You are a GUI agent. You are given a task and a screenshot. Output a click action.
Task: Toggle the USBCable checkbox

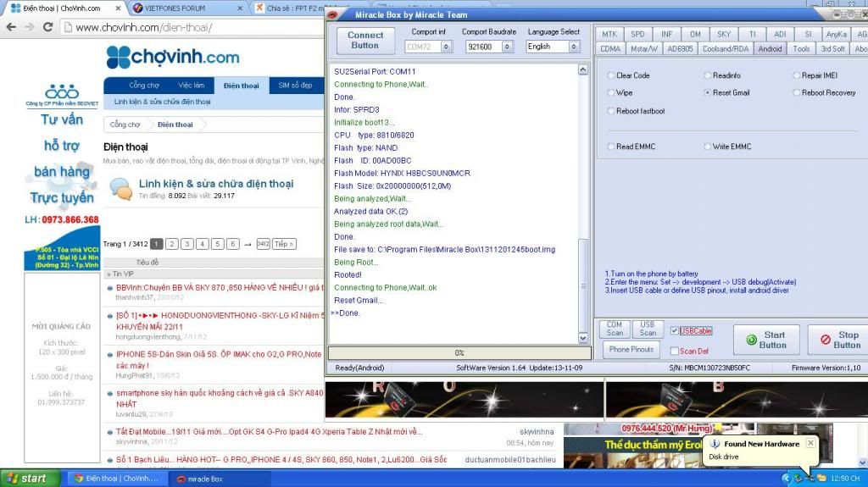[x=674, y=331]
